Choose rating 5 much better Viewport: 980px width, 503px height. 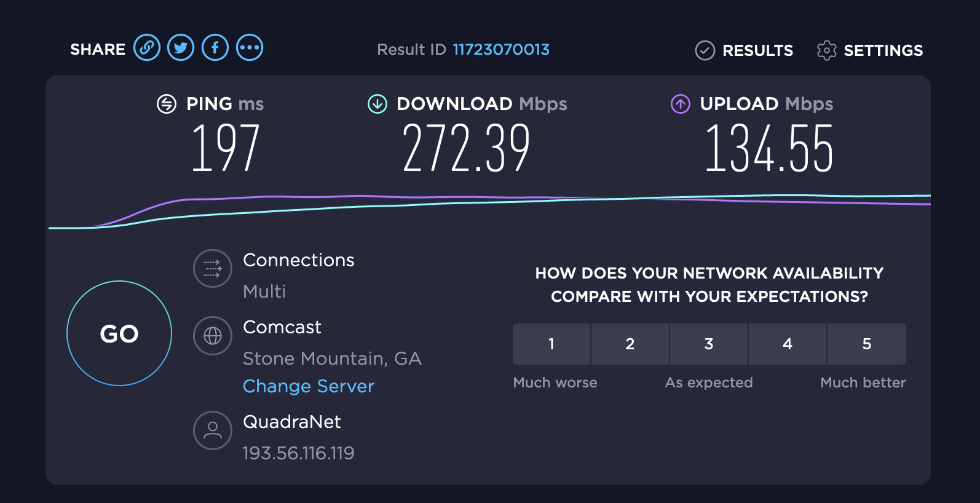click(x=866, y=344)
